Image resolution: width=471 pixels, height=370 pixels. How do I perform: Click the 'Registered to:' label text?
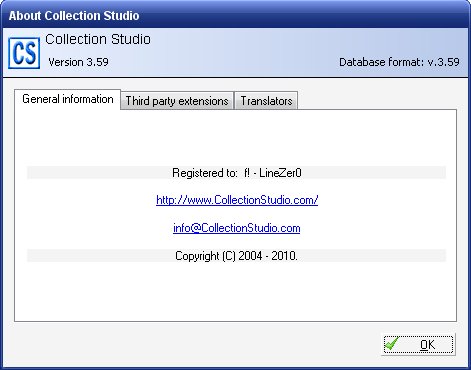coord(205,173)
